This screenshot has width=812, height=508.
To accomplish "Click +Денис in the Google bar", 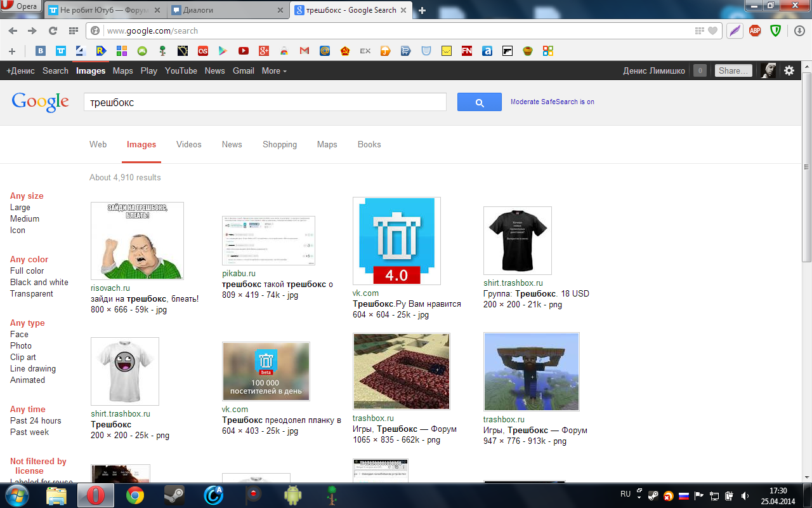I will 20,70.
